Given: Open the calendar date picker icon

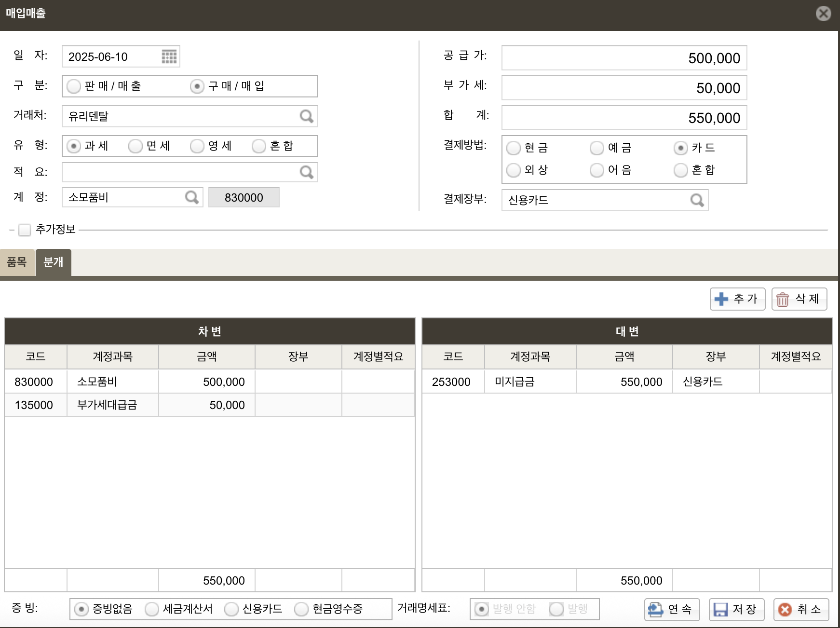Looking at the screenshot, I should 169,57.
